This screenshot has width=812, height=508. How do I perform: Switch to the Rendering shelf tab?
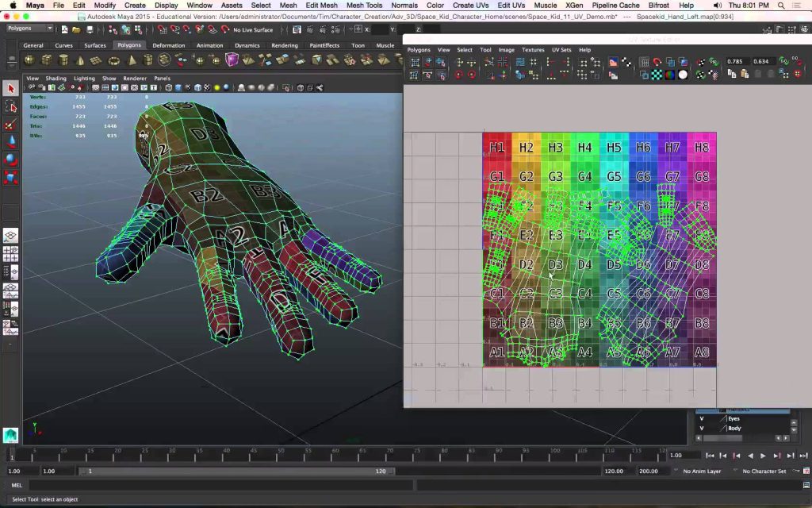[x=285, y=45]
